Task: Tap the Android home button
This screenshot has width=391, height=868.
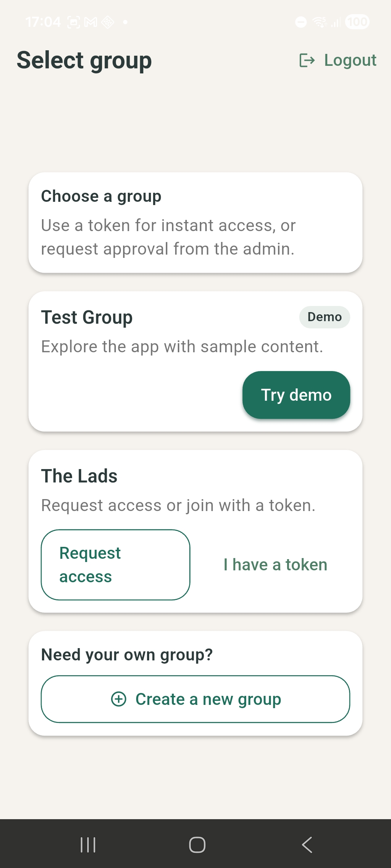Action: tap(197, 845)
